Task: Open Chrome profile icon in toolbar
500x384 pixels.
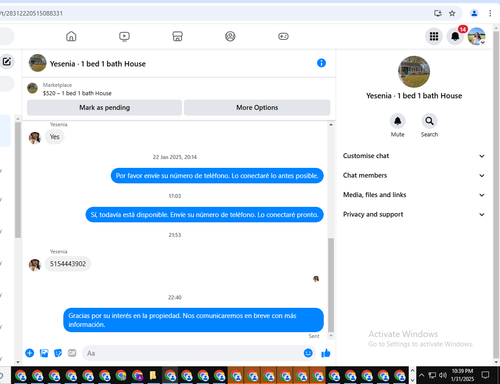Action: [474, 13]
